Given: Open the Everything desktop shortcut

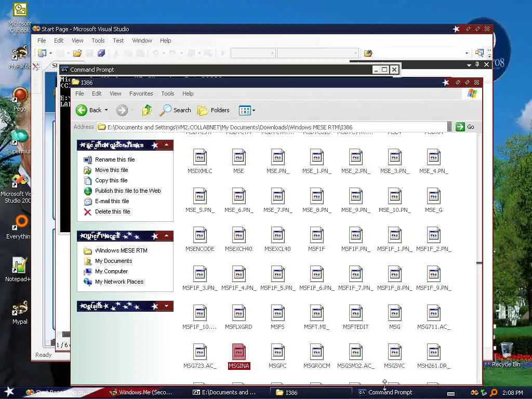Looking at the screenshot, I should pos(18,227).
